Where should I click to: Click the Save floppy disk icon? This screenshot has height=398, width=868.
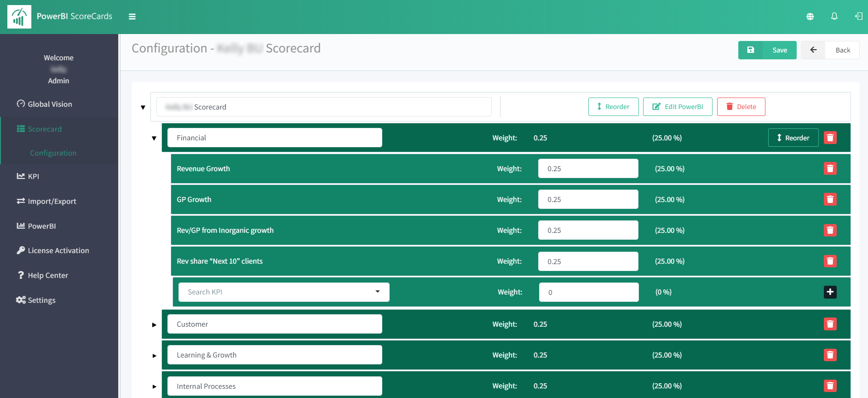[750, 50]
